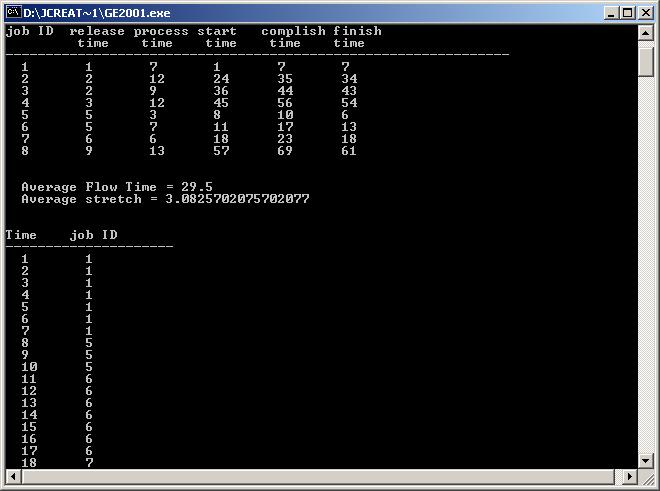Screen dimensions: 660x491
Task: Click the 'finish time' column header
Action: (x=357, y=37)
